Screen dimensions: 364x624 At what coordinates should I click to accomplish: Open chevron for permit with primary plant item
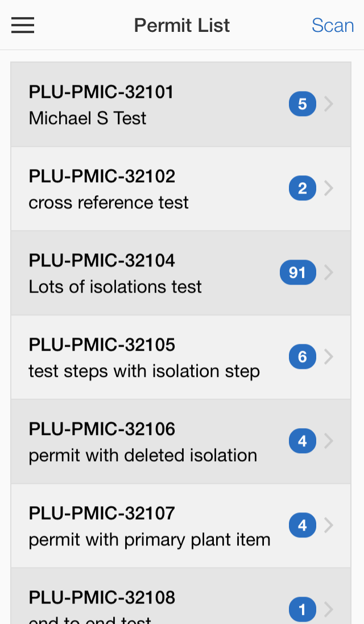tap(329, 526)
